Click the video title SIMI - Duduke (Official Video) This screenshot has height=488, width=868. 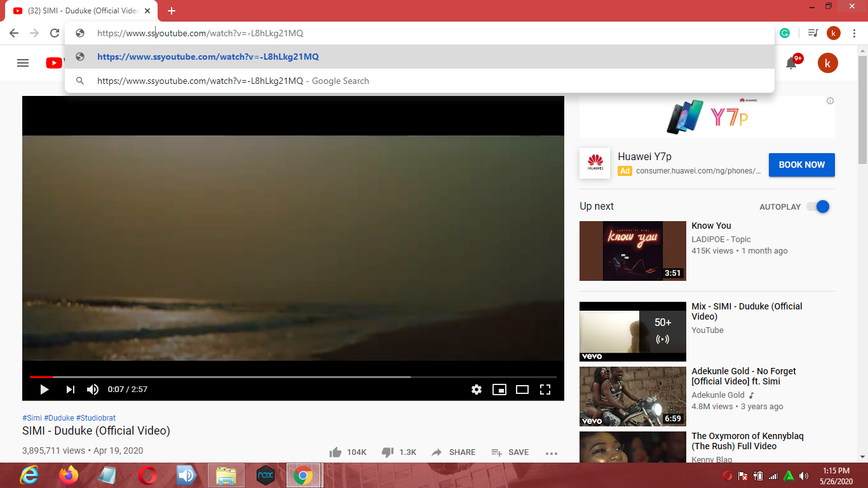[x=96, y=431]
